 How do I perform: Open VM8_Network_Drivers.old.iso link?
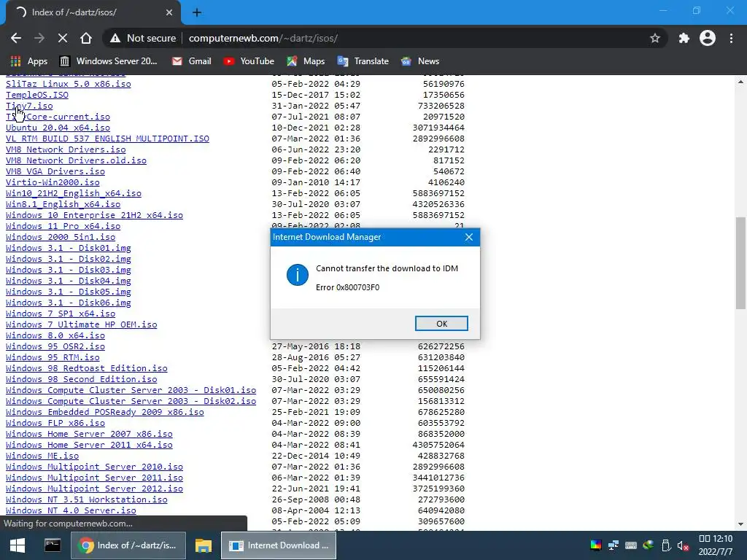pos(76,160)
